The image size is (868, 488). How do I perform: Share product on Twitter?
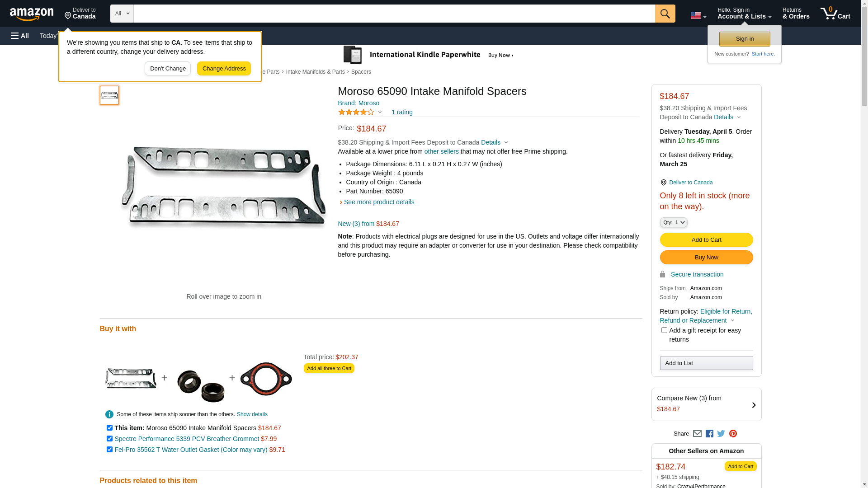pos(721,434)
